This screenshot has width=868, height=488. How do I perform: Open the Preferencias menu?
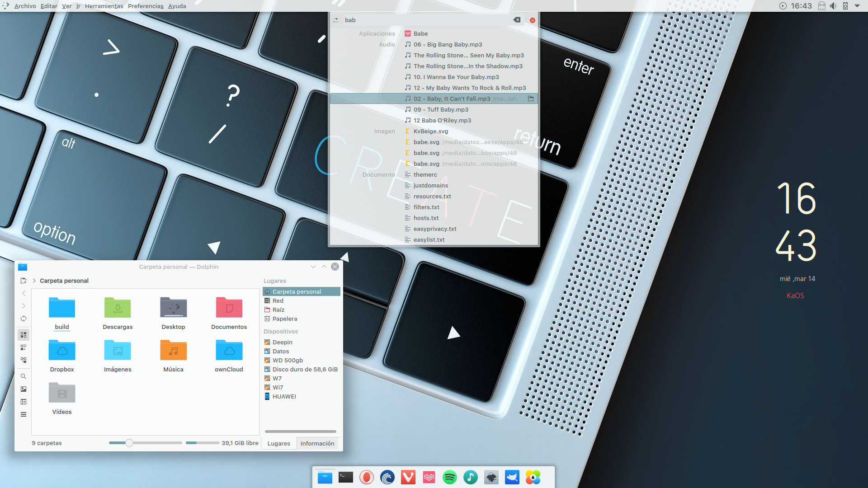tap(146, 6)
